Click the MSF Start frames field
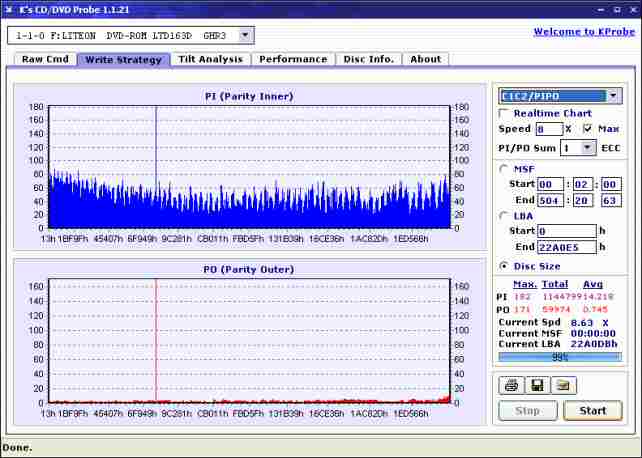642x458 pixels. (611, 184)
